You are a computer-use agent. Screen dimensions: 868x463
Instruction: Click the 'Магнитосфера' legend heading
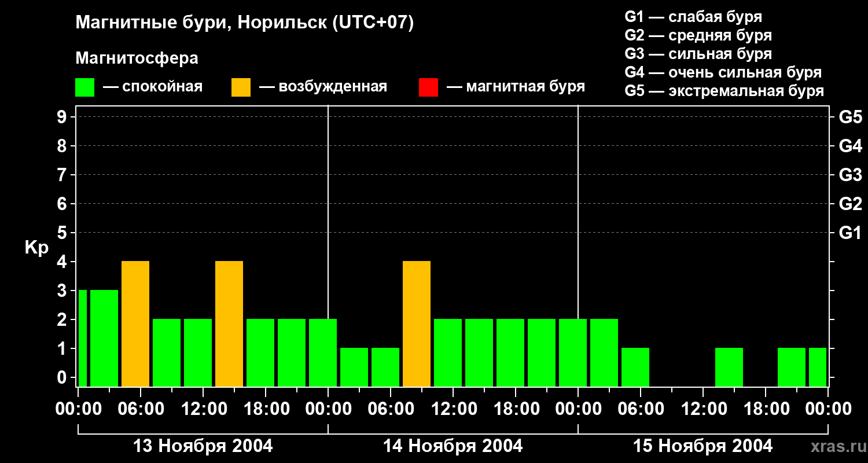coord(137,58)
